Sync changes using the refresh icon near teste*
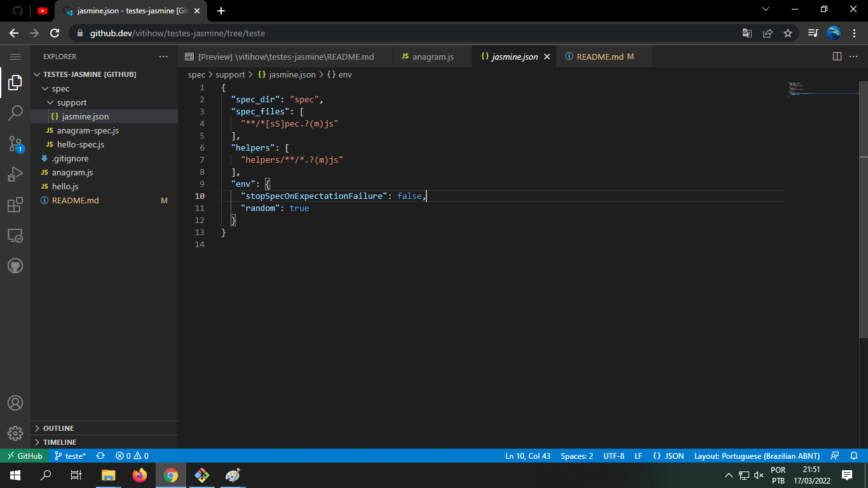The image size is (868, 488). [x=100, y=456]
